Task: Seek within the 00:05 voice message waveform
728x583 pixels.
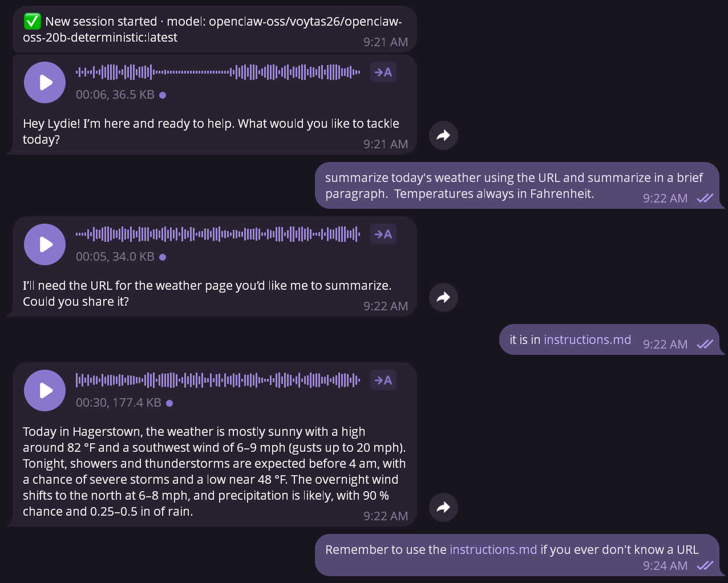Action: coord(218,234)
